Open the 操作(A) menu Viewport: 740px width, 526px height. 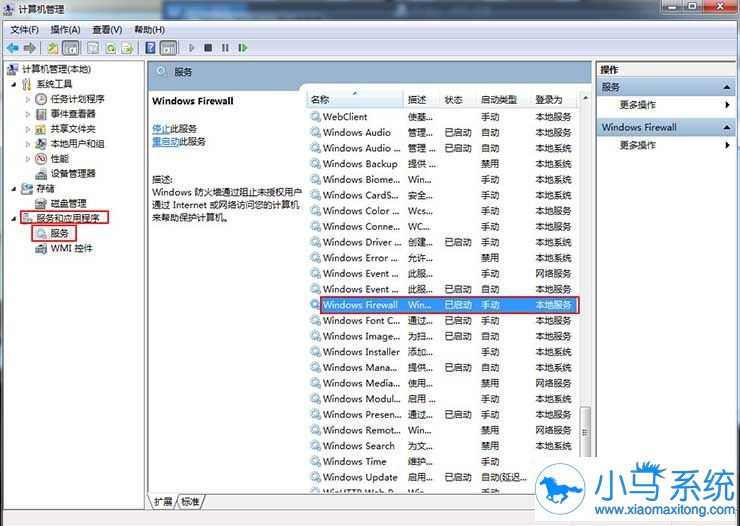tap(65, 30)
